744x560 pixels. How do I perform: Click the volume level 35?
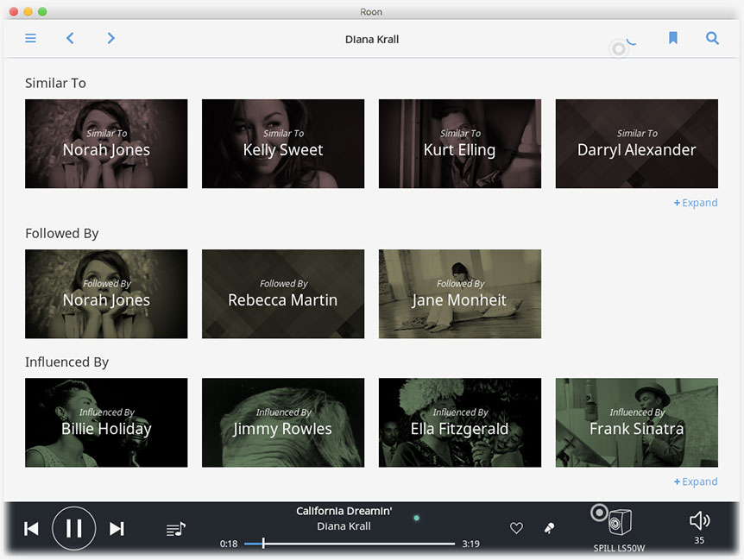[x=699, y=540]
